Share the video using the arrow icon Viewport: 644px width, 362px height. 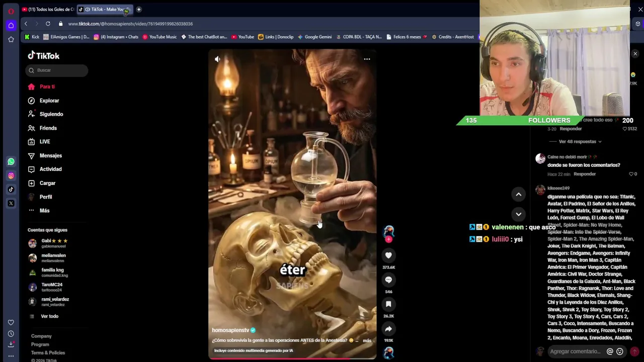[x=388, y=329]
